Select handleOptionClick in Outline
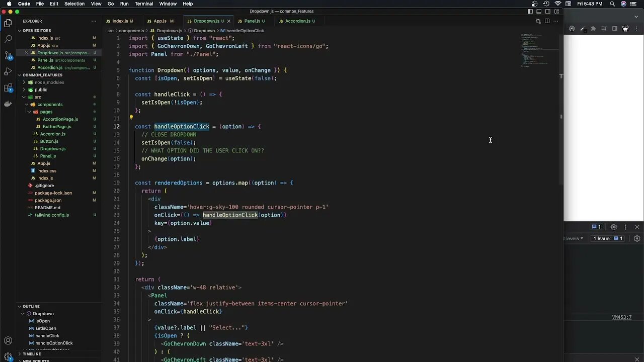644x362 pixels. (54, 343)
